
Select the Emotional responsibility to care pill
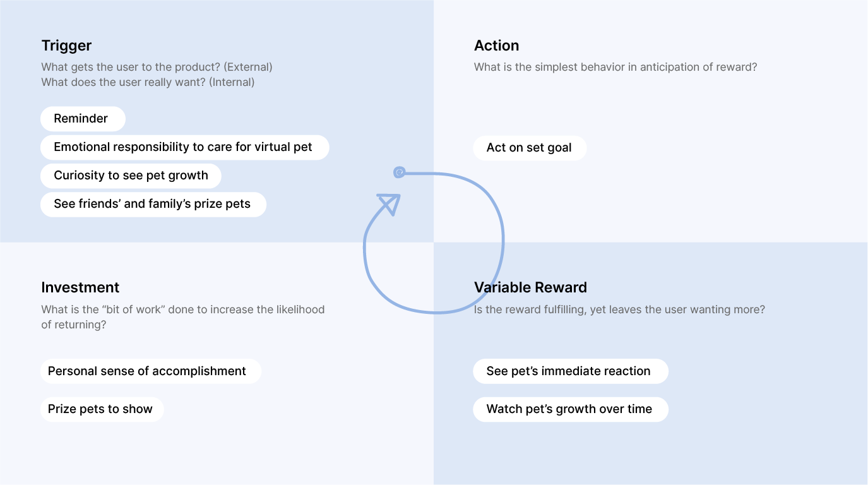point(185,147)
